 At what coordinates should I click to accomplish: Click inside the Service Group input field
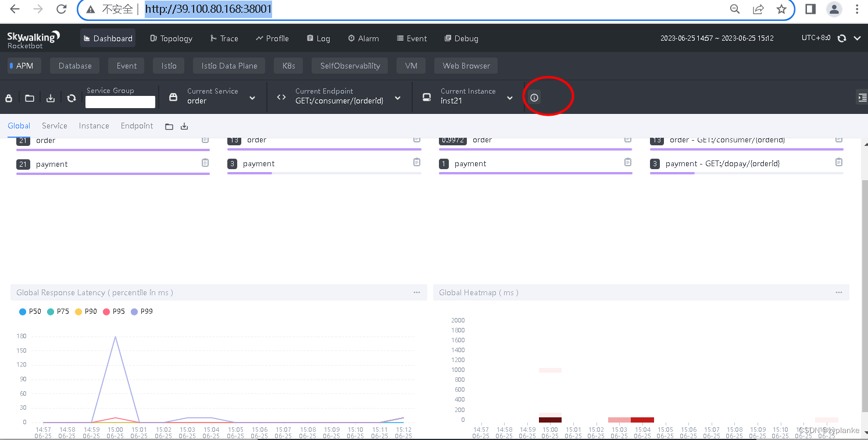(x=120, y=102)
